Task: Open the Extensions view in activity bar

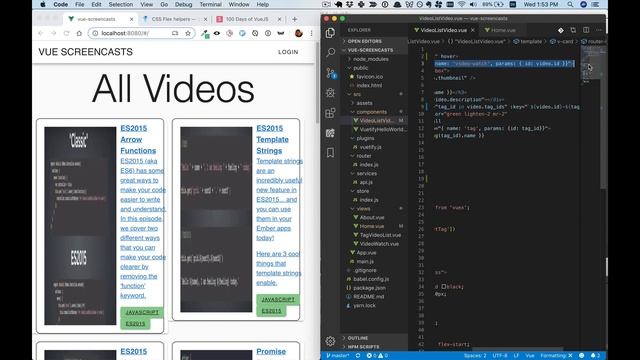Action: tap(330, 113)
